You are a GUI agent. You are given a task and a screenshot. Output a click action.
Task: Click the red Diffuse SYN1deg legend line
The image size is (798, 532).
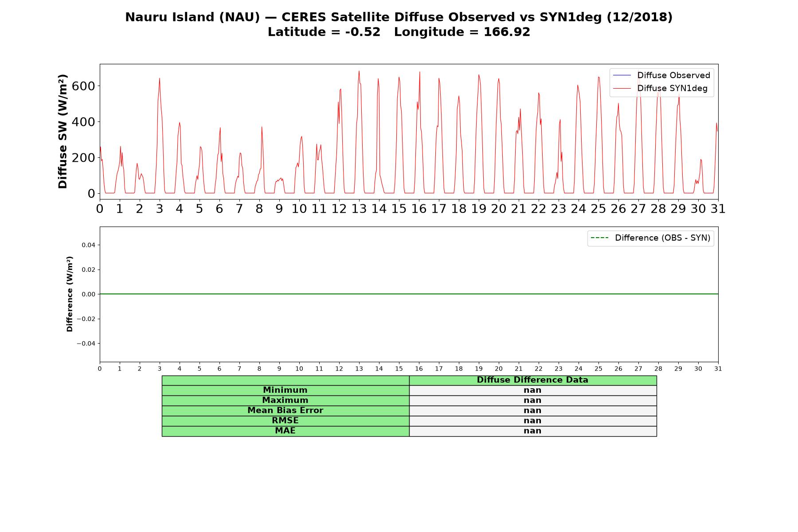(x=622, y=89)
